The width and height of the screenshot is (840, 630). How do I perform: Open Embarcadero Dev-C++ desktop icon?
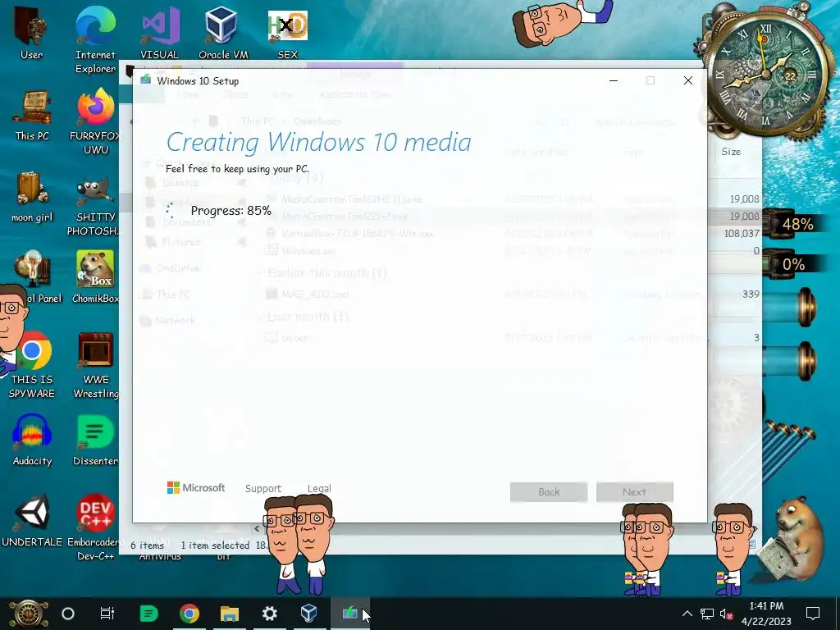(95, 527)
